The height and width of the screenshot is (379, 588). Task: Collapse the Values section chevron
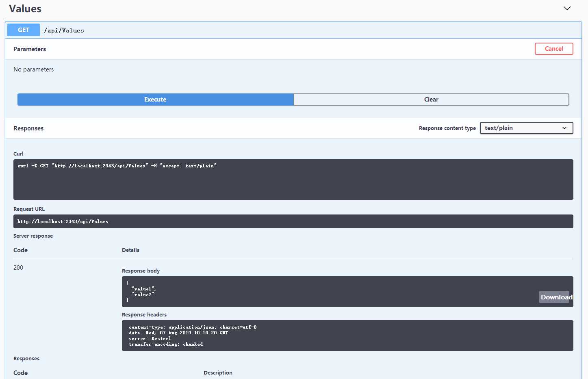coord(567,9)
